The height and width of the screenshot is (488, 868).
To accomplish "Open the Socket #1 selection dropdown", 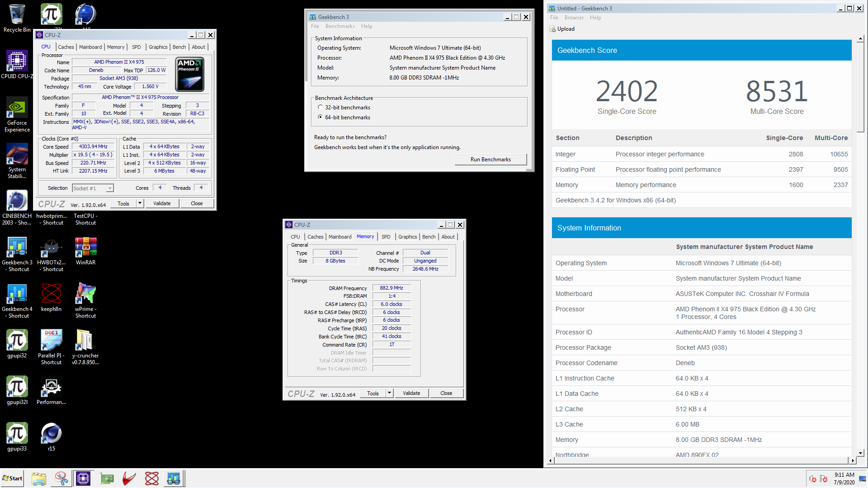I will tap(110, 188).
